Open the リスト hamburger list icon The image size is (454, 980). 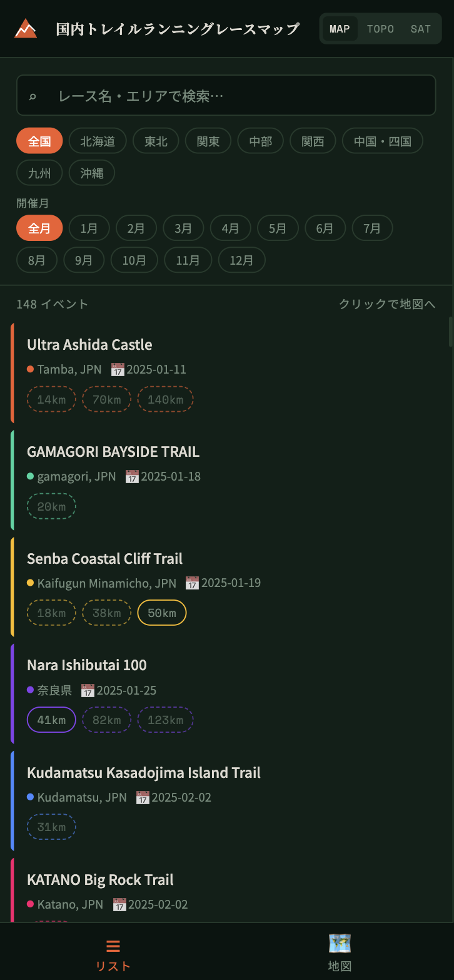click(113, 946)
